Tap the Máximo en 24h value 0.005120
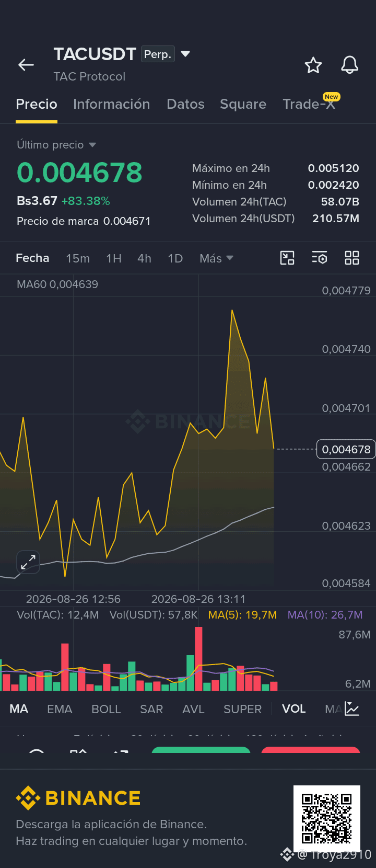 [x=334, y=168]
